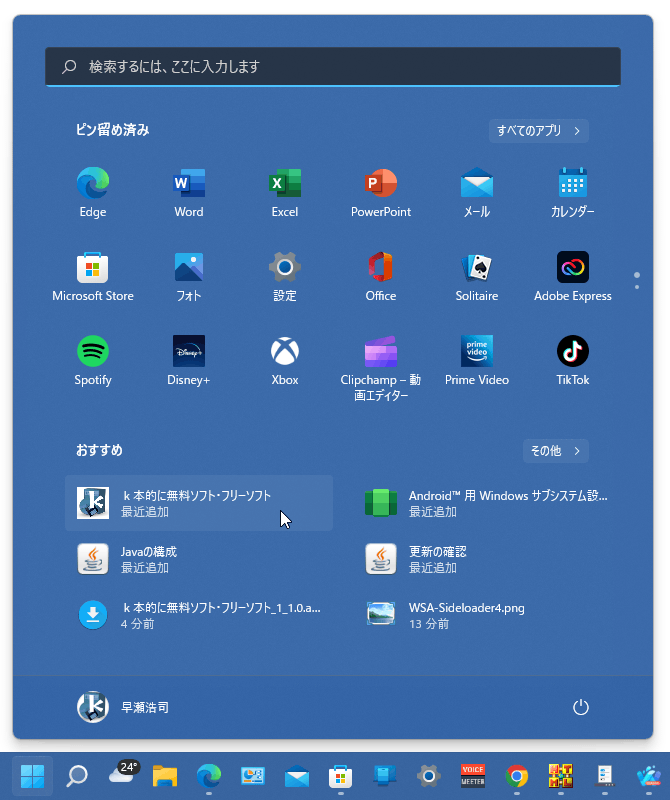This screenshot has height=800, width=670.
Task: Open the メール app tile
Action: point(477,192)
